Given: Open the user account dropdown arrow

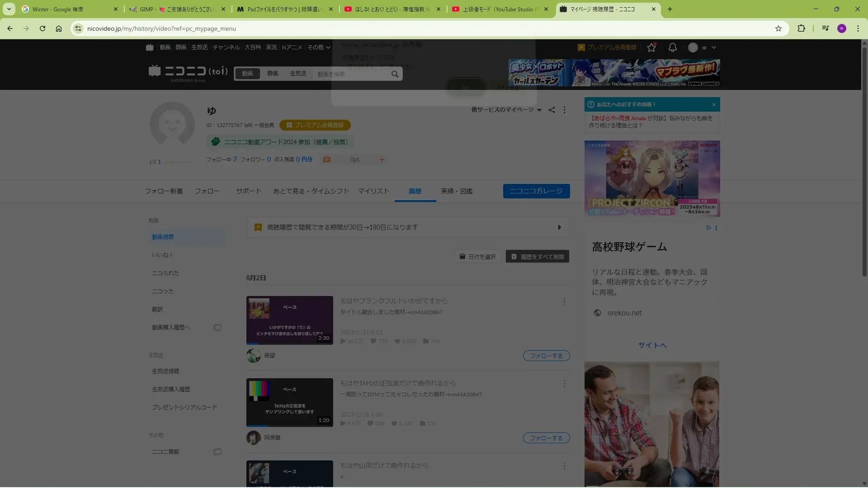Looking at the screenshot, I should pos(714,47).
